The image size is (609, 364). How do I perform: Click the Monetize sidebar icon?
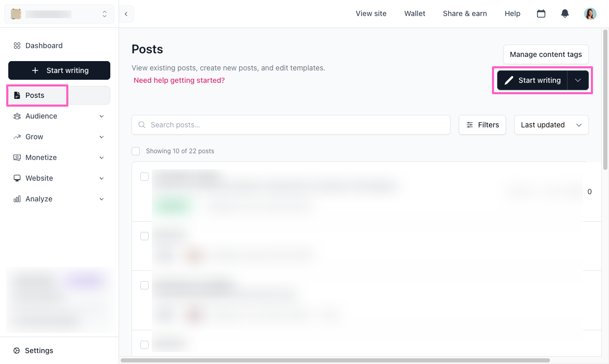coord(17,157)
